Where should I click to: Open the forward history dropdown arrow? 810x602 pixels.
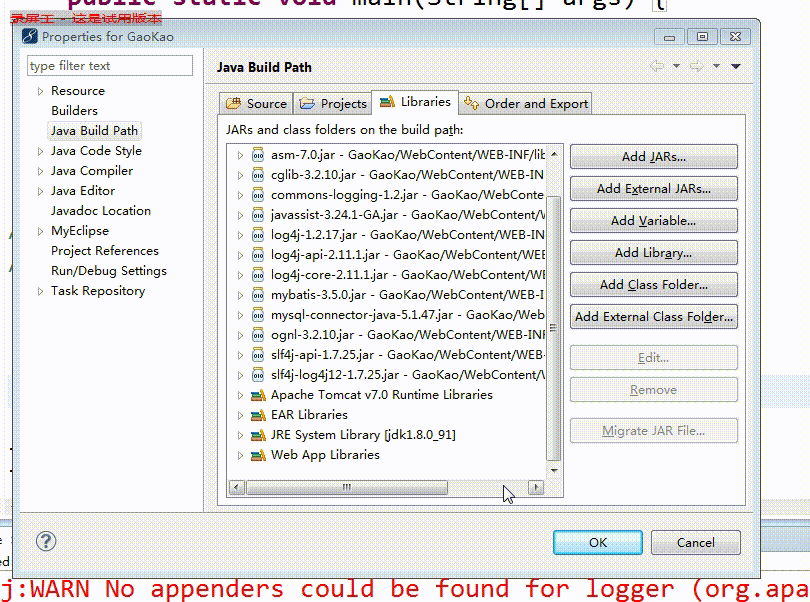[716, 66]
